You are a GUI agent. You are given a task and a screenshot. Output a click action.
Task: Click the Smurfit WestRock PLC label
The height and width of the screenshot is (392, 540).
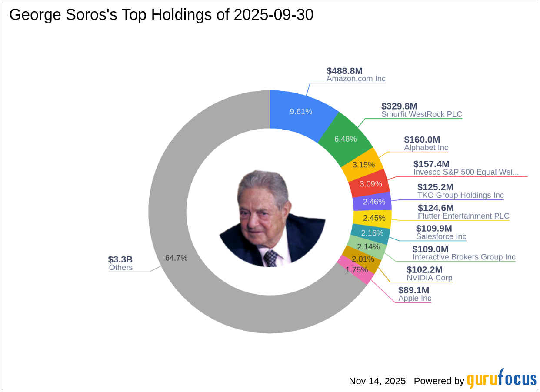[x=421, y=114]
